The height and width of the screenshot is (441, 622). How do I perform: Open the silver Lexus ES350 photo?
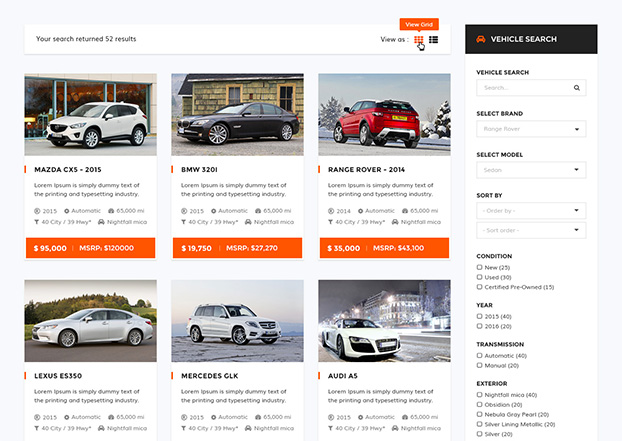point(90,321)
